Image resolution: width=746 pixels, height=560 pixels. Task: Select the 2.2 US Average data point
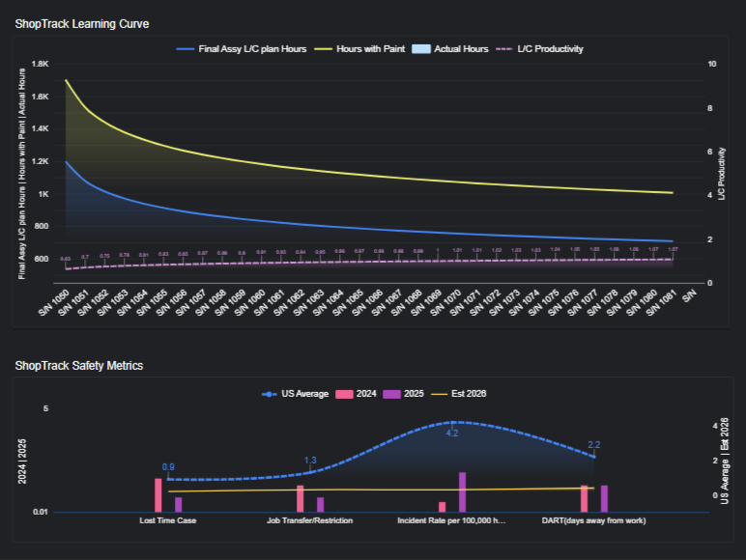[x=593, y=456]
